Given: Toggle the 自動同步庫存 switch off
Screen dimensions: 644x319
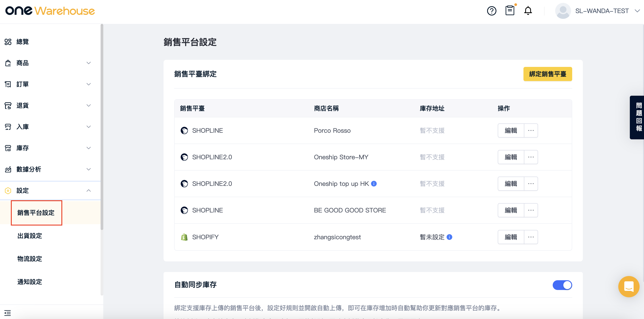Looking at the screenshot, I should point(562,285).
